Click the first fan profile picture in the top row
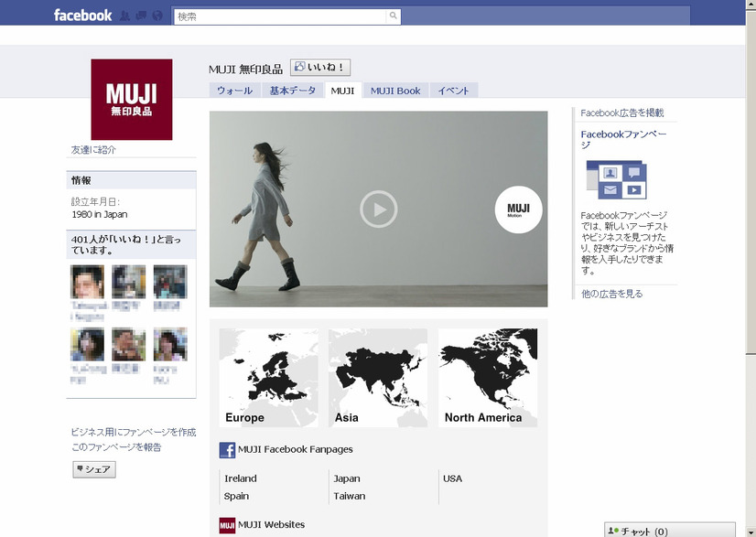The image size is (756, 537). point(87,282)
